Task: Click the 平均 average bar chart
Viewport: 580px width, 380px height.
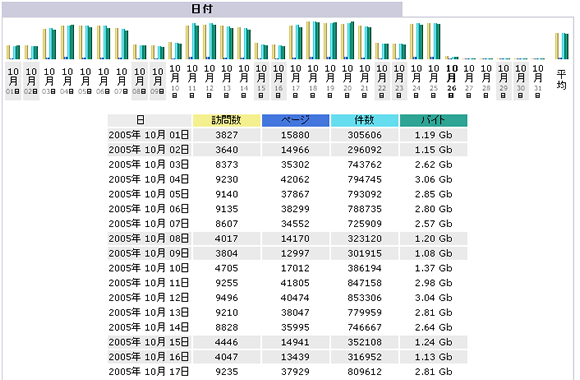Action: [x=562, y=46]
